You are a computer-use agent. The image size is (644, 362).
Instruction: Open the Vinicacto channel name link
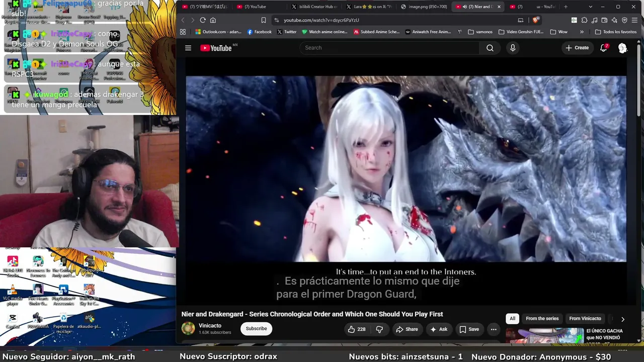coord(210,326)
